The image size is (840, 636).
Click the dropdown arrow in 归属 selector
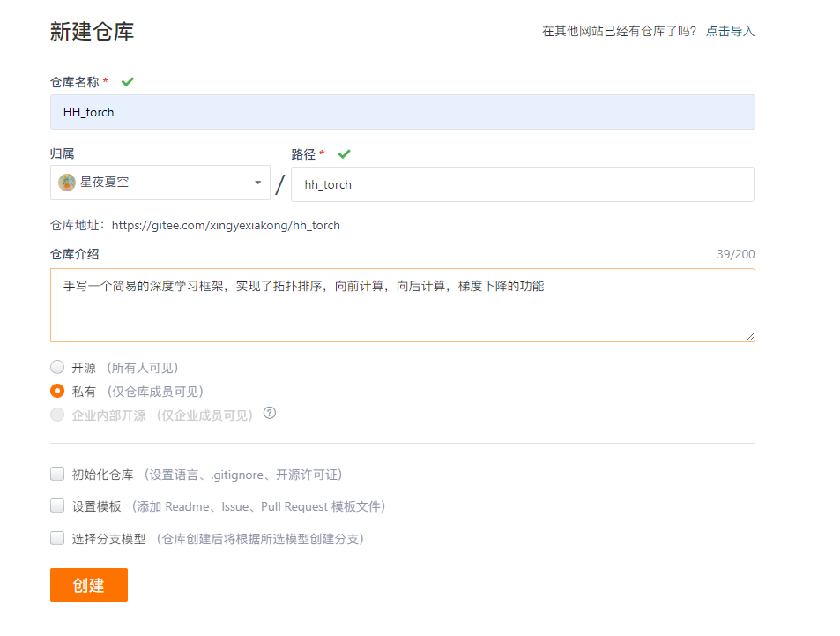[x=257, y=183]
